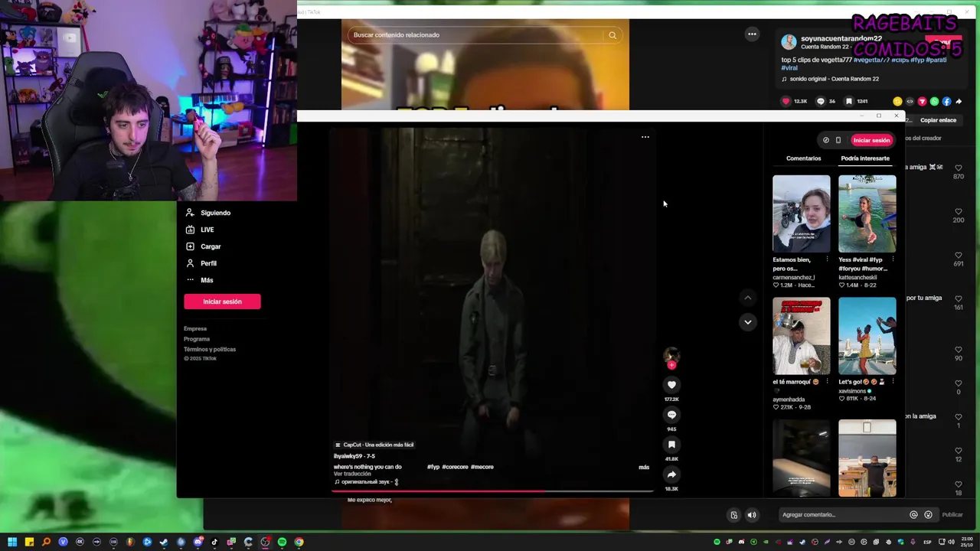Bookmark the back video with 1241 saves
The height and width of the screenshot is (551, 980).
pyautogui.click(x=848, y=101)
